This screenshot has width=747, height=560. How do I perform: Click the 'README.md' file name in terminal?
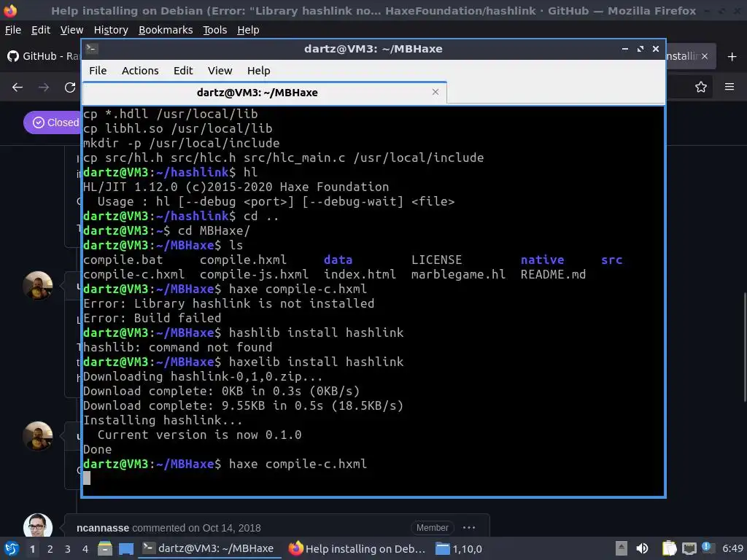[x=553, y=274]
